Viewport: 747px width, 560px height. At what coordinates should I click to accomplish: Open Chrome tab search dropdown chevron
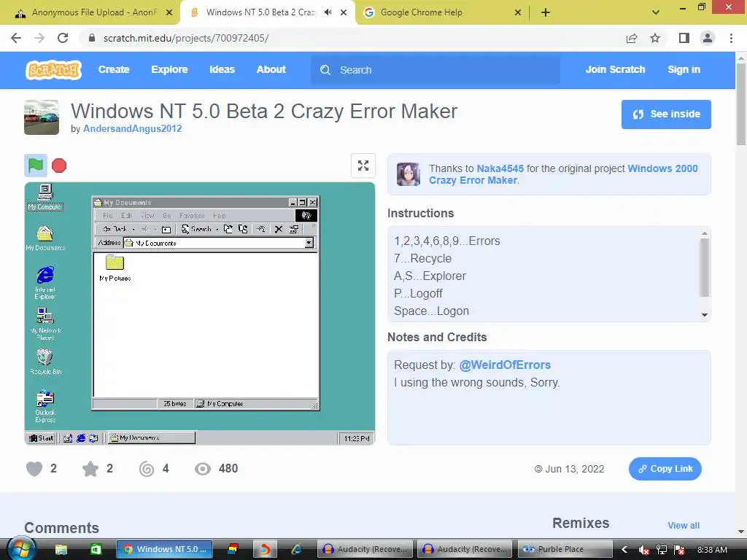click(x=656, y=12)
